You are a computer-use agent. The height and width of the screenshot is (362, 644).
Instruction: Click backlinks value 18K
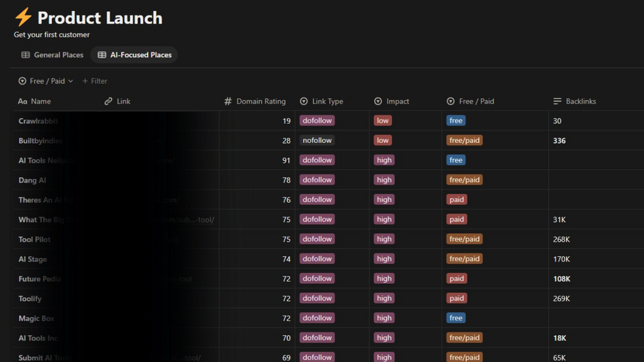(x=560, y=338)
